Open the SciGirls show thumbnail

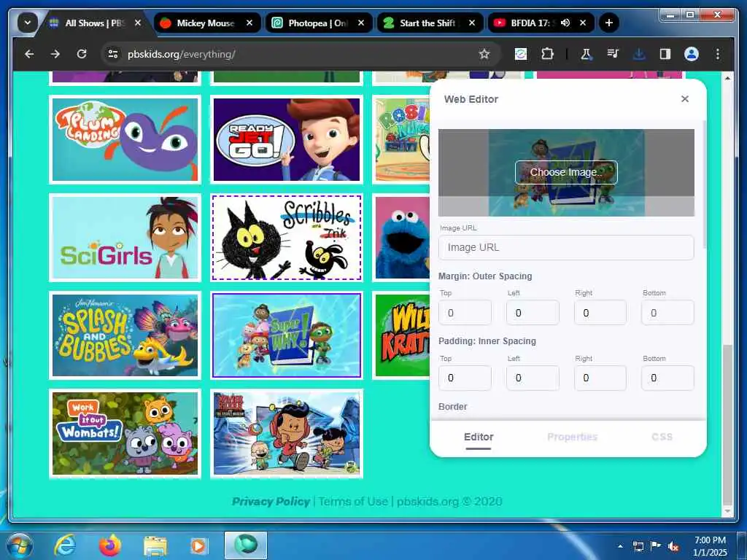point(125,238)
